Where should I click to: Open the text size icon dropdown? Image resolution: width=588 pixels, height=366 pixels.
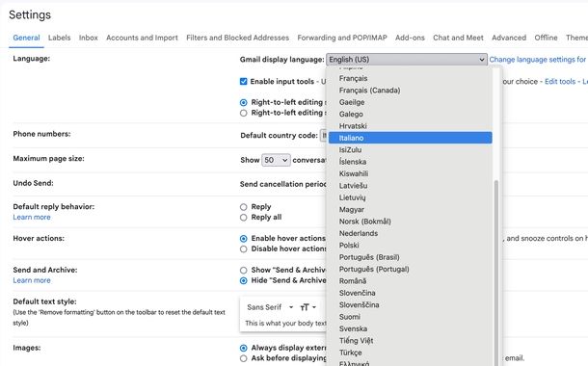(307, 307)
